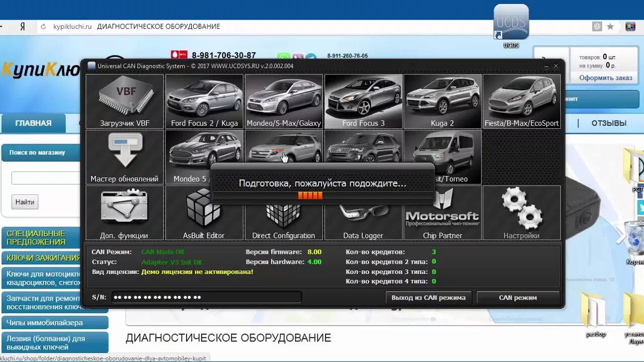Open the Чипы иммобилайзера category link

[x=45, y=323]
